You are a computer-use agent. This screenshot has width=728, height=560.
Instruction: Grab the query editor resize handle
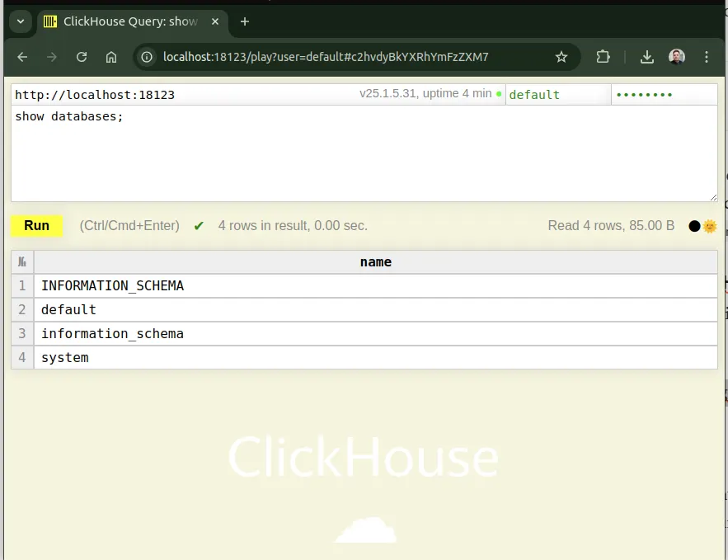(713, 197)
